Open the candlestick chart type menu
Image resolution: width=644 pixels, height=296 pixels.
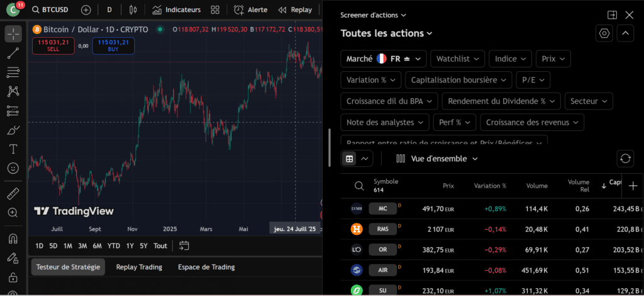[133, 10]
